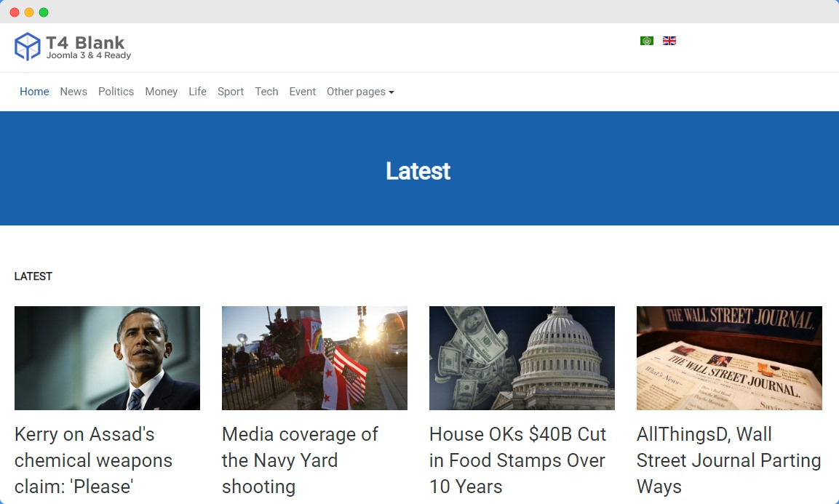Switch language via the Arabic flag icon
This screenshot has height=504, width=839.
(646, 41)
